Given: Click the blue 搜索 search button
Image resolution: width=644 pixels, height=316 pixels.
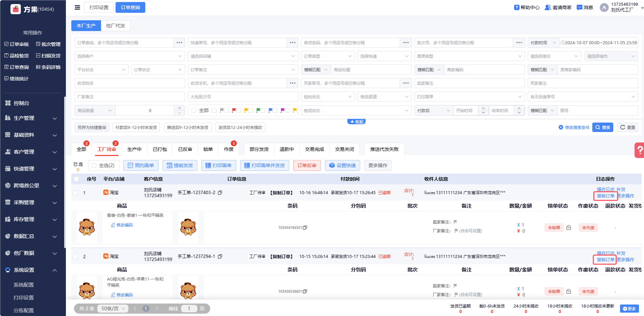Looking at the screenshot, I should [x=602, y=127].
